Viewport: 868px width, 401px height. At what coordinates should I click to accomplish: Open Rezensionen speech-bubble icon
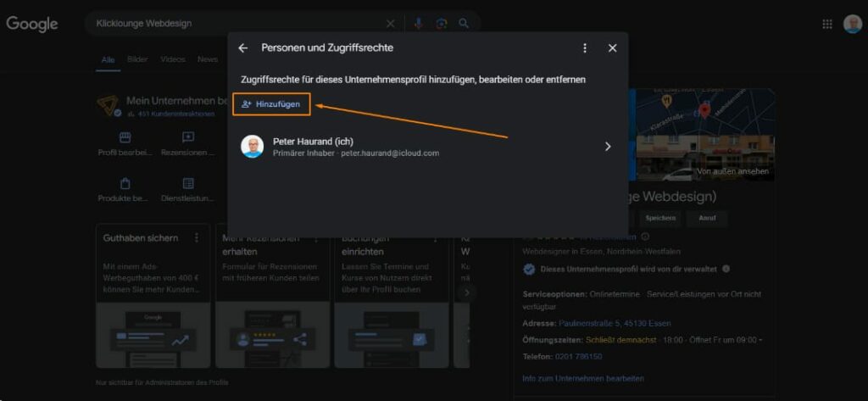tap(187, 137)
